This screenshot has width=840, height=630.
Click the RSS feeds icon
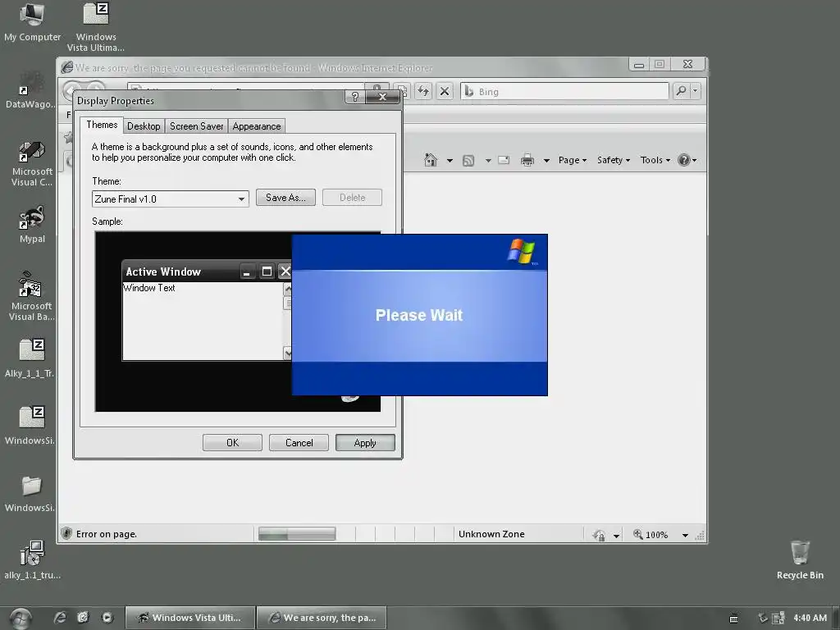pos(468,160)
